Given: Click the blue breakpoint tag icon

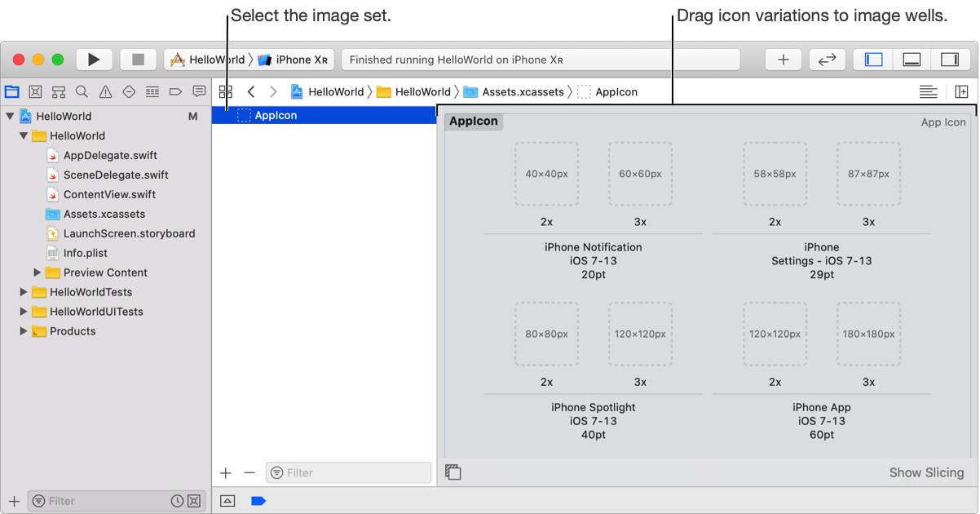Looking at the screenshot, I should tap(258, 501).
